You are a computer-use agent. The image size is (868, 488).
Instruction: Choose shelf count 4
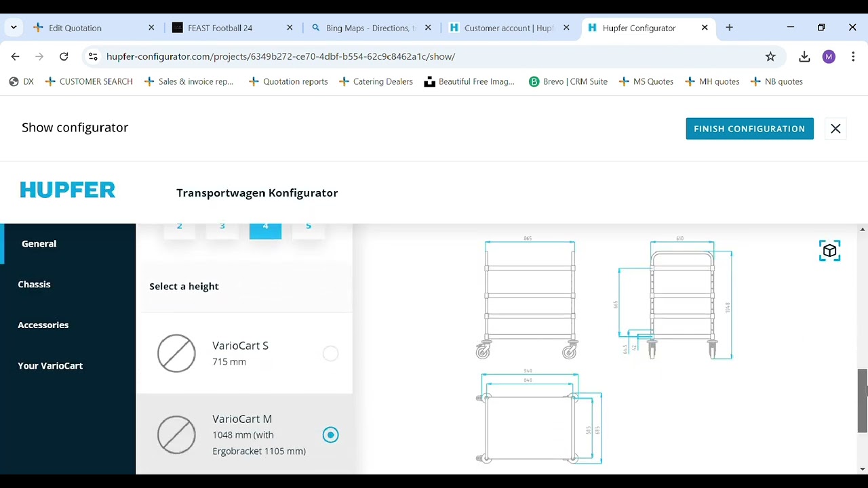(x=265, y=229)
